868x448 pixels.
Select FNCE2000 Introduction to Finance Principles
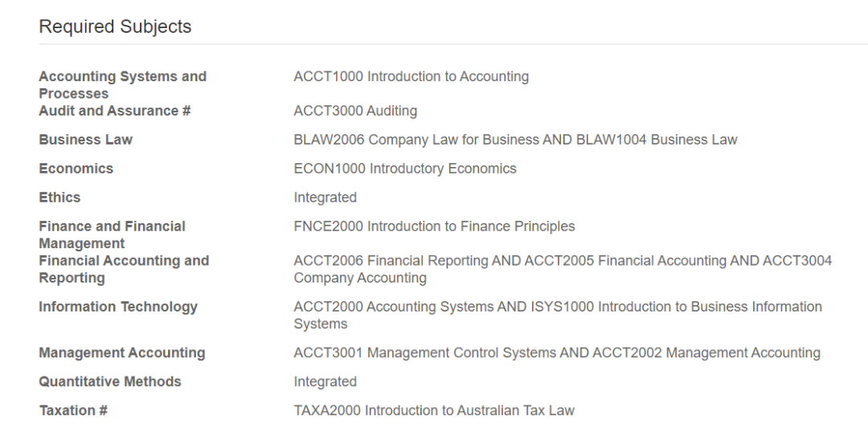434,226
